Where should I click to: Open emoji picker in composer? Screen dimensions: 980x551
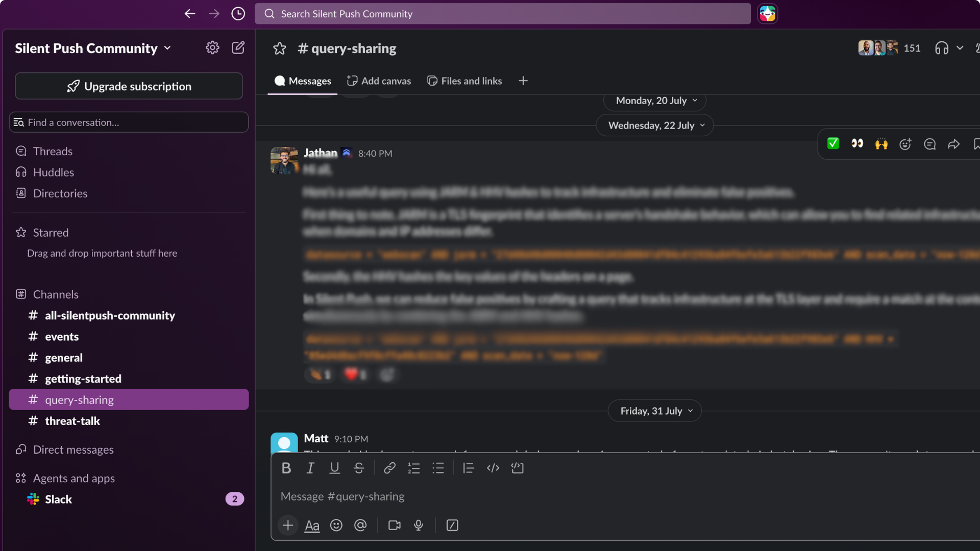(336, 525)
